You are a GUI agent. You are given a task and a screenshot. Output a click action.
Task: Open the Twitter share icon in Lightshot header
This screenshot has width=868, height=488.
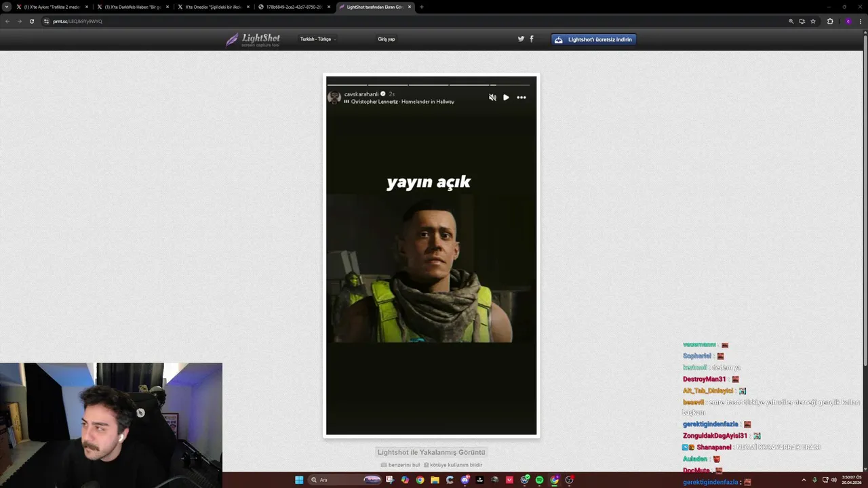click(521, 39)
